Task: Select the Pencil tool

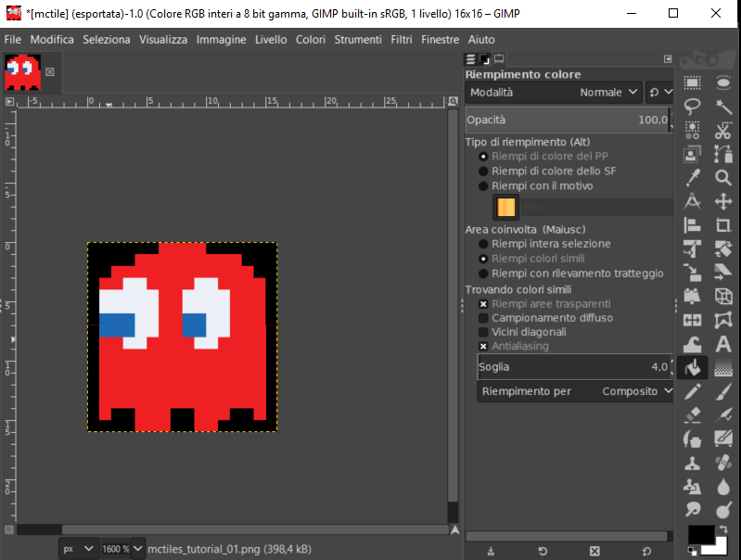Action: click(692, 392)
